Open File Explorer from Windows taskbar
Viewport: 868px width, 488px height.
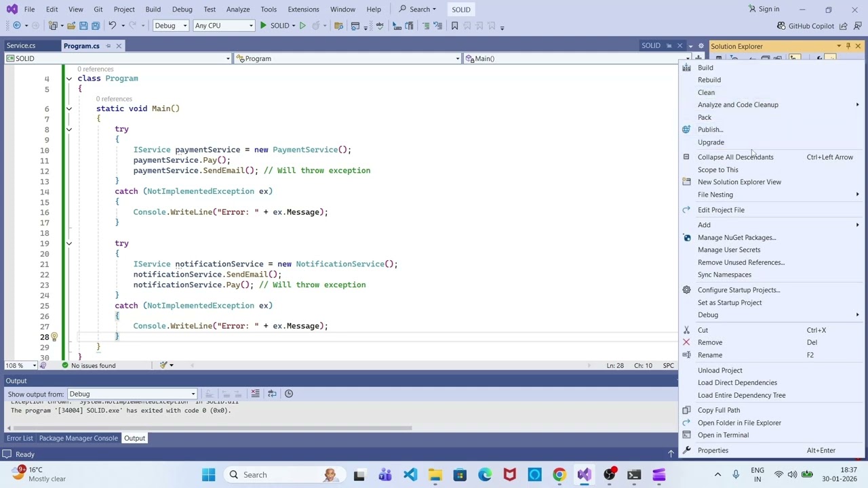click(435, 475)
